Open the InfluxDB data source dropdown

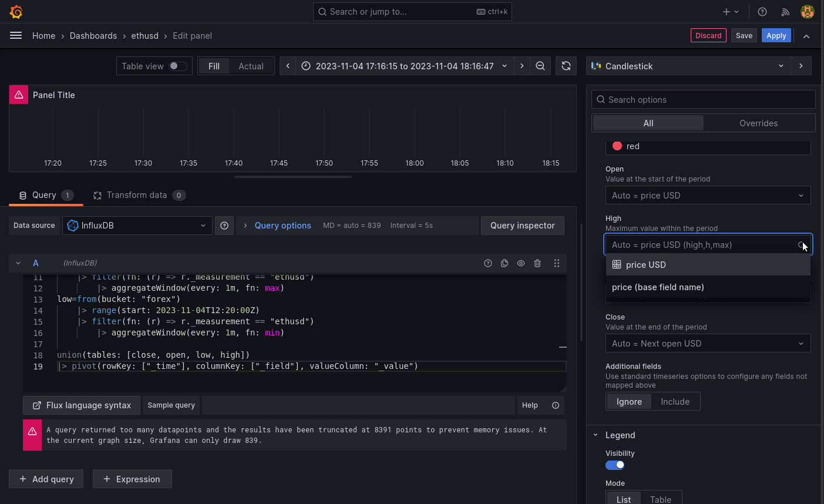click(x=137, y=226)
